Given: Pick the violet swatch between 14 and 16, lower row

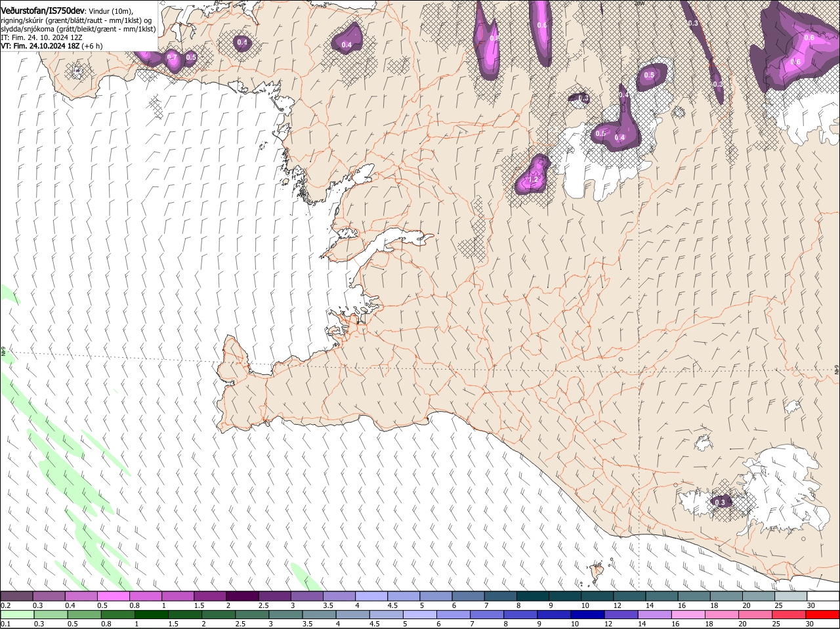Looking at the screenshot, I should 654,615.
